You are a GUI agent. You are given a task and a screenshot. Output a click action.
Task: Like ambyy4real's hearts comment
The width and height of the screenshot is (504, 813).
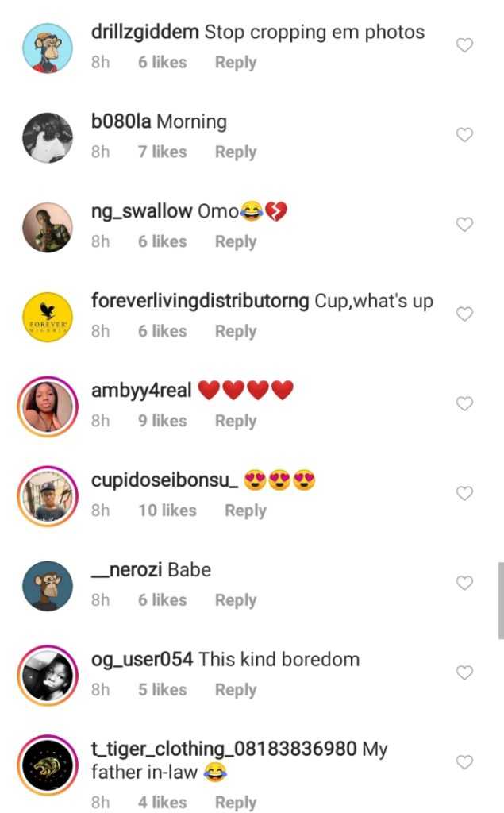[464, 404]
